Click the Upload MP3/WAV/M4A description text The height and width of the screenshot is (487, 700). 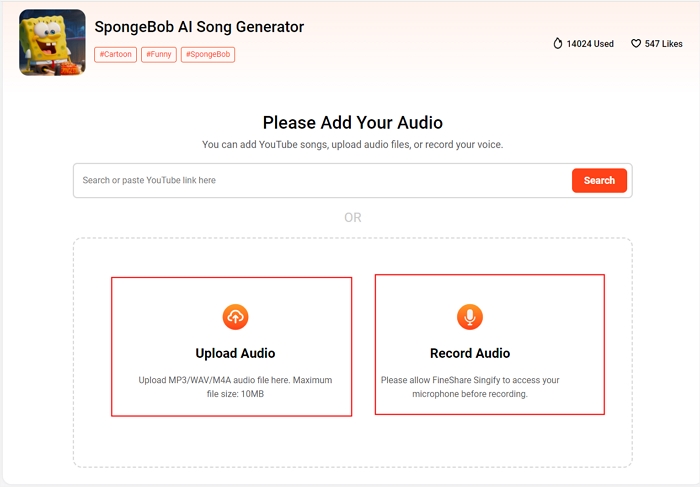coord(235,387)
